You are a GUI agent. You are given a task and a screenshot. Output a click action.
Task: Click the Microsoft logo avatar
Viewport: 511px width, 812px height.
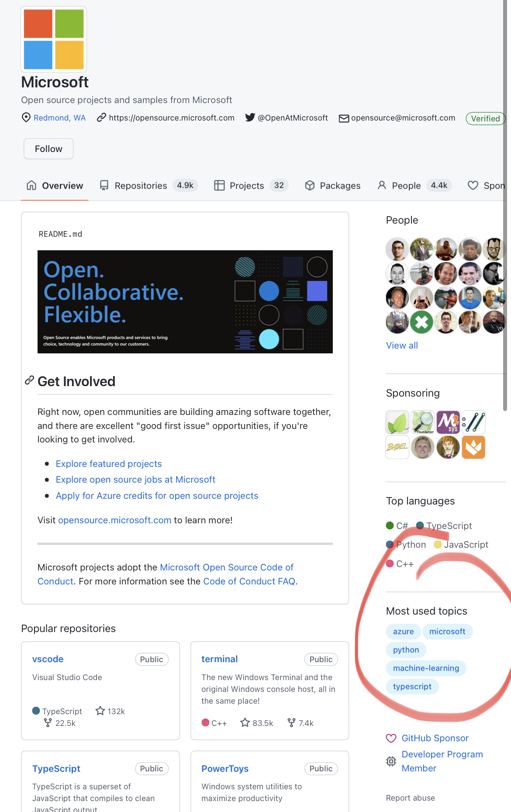(x=53, y=39)
